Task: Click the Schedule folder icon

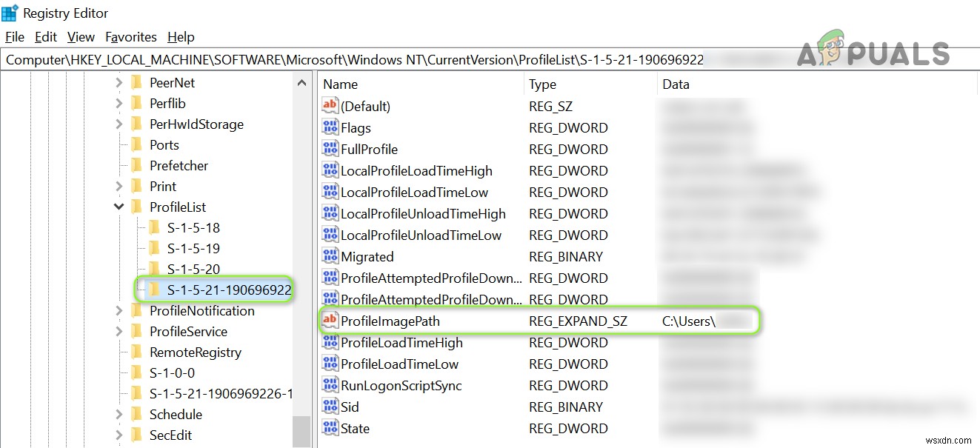Action: point(136,415)
